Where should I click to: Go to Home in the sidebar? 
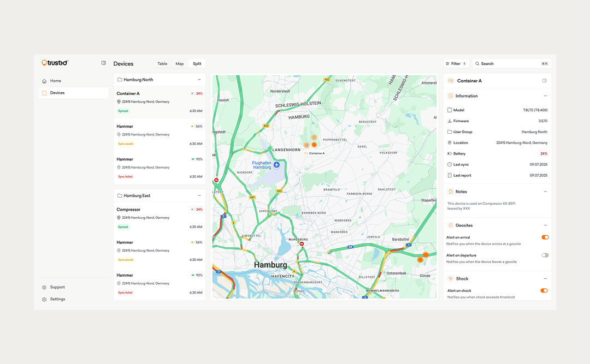click(73, 81)
